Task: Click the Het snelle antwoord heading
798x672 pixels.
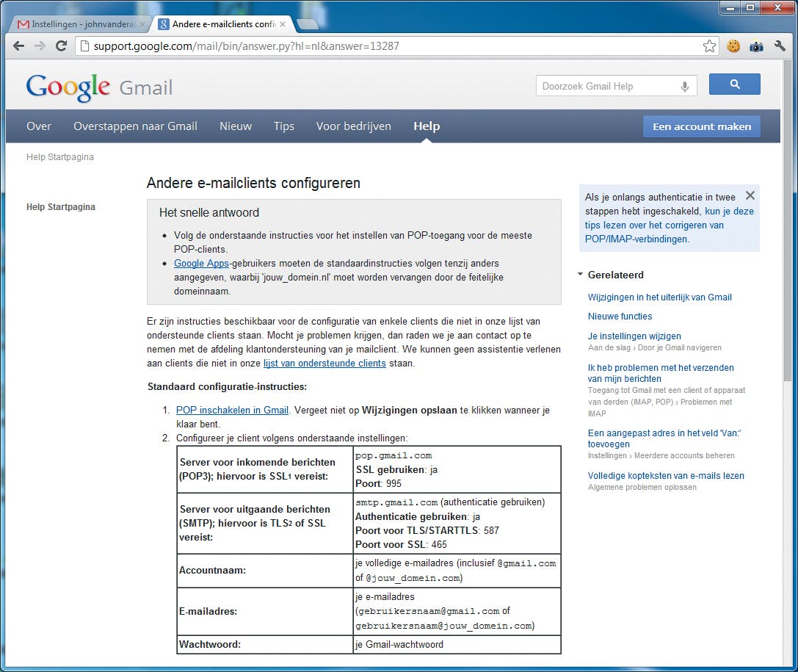Action: (209, 213)
